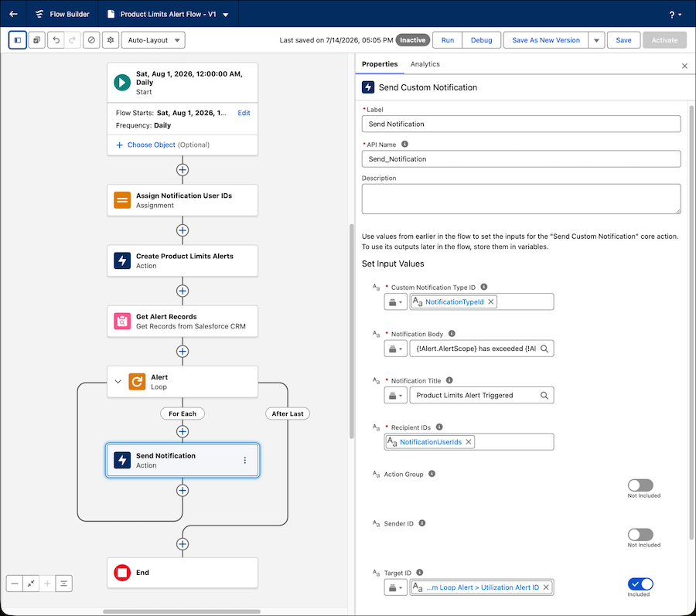Add element after Get Alert Records
Viewport: 696px width, 616px height.
point(183,351)
